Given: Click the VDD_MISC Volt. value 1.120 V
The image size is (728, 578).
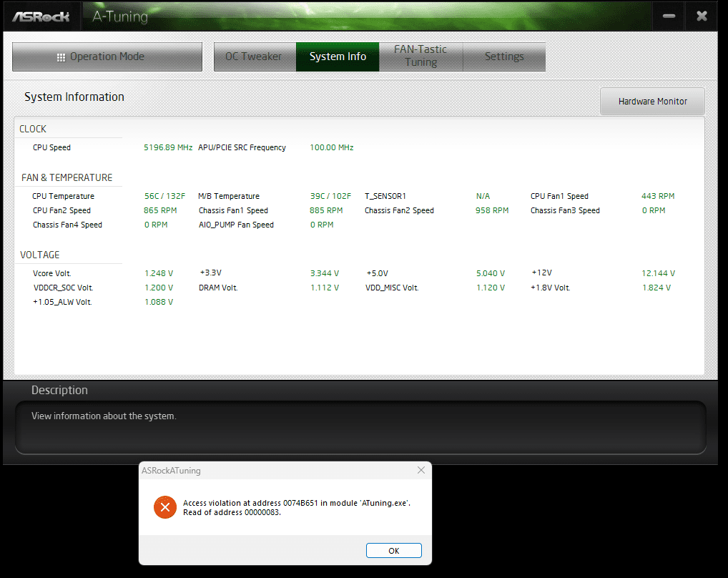Looking at the screenshot, I should [491, 288].
